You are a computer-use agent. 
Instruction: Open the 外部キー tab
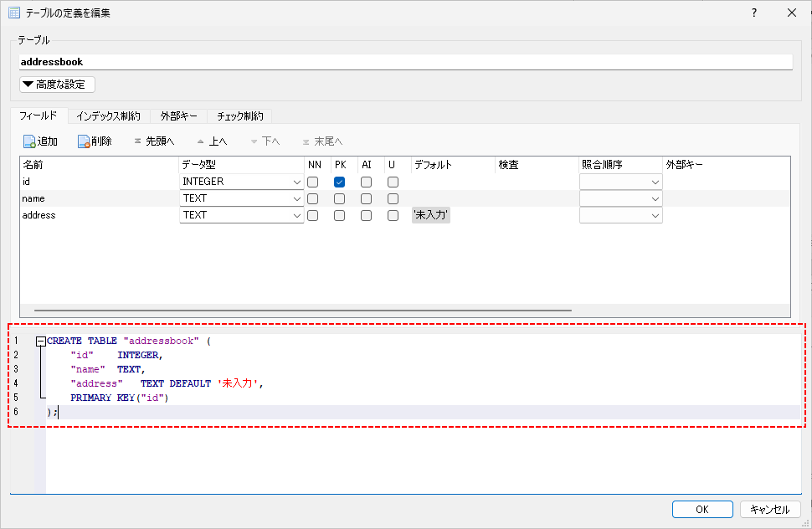tap(179, 116)
